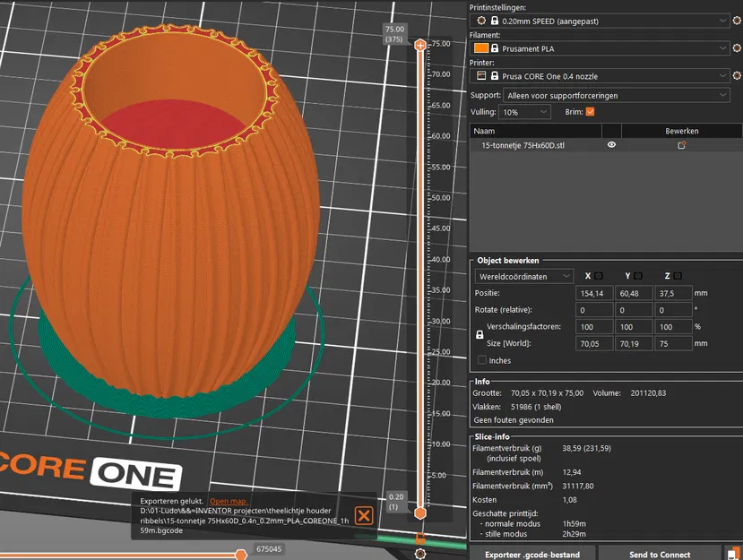Open the Printinstellingen preset dropdown
This screenshot has width=743, height=560.
600,21
